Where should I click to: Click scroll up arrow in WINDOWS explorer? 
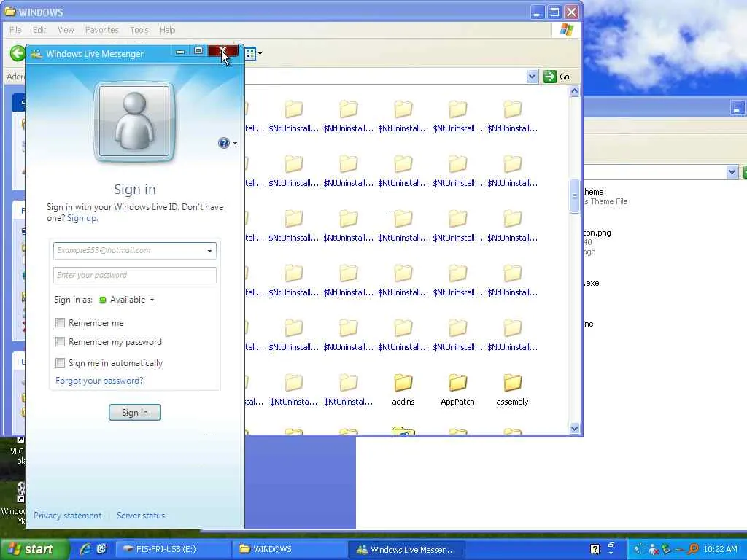[575, 91]
